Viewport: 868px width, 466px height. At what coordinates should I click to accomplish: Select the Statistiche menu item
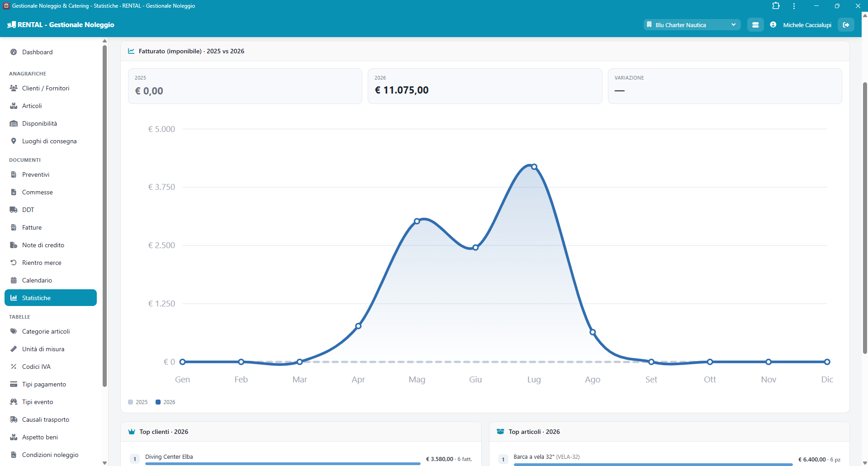(51, 298)
